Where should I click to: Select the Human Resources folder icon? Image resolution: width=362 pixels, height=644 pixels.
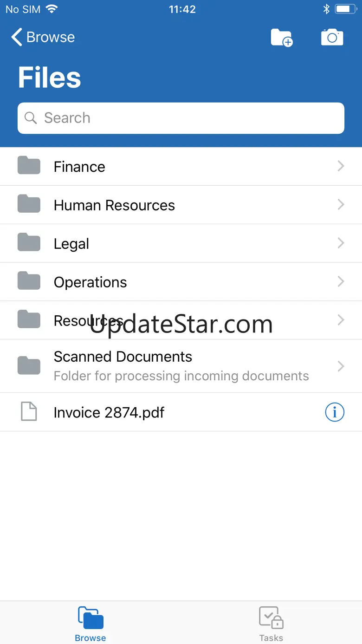(x=29, y=204)
